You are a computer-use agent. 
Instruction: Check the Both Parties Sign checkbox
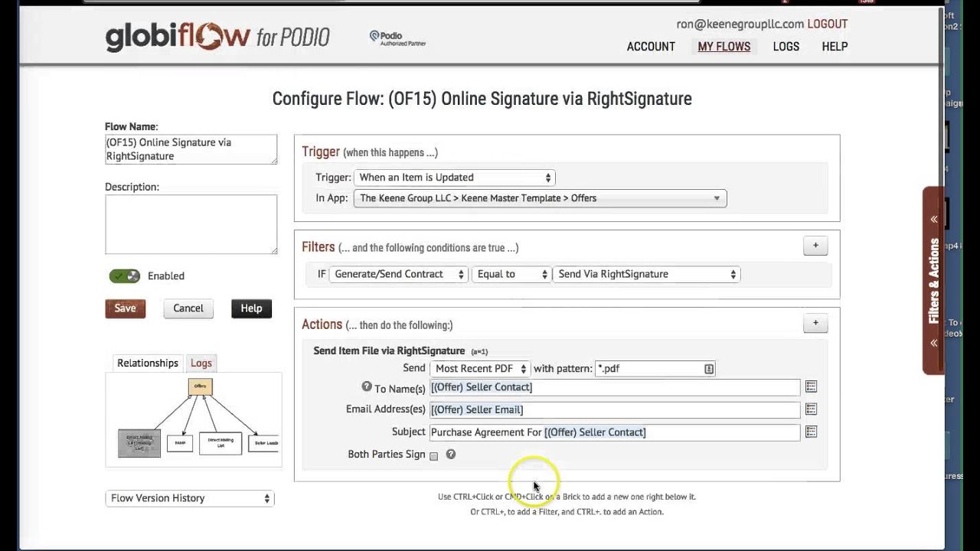[434, 456]
